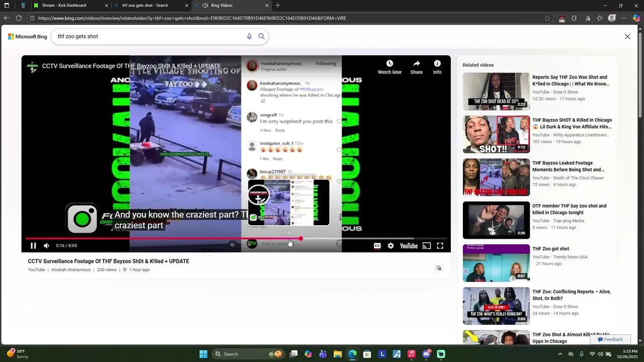Open 'OTF member THF bay zoo shot' video
The width and height of the screenshot is (644, 362).
(569, 209)
